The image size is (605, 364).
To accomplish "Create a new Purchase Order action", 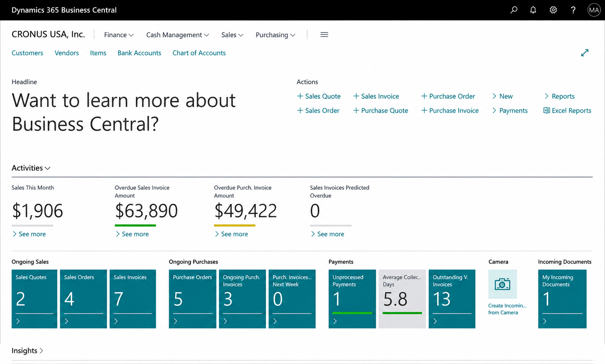I will tap(448, 96).
